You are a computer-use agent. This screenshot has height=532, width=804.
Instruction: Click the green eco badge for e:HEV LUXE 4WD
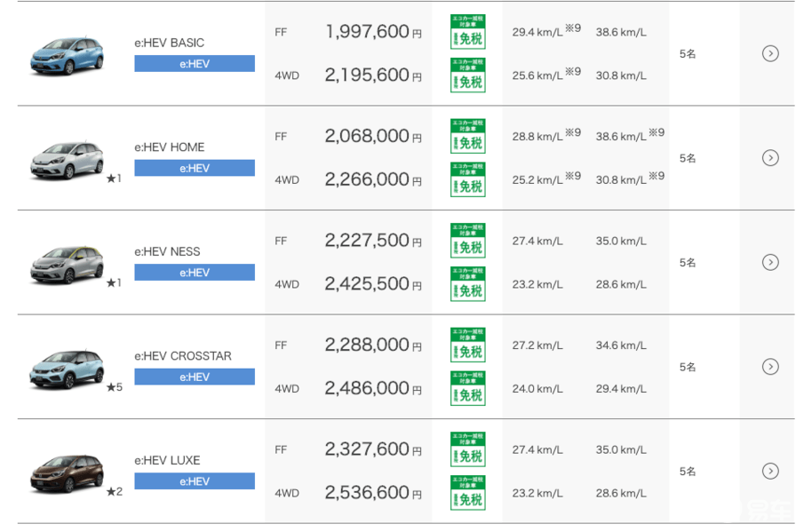[467, 493]
